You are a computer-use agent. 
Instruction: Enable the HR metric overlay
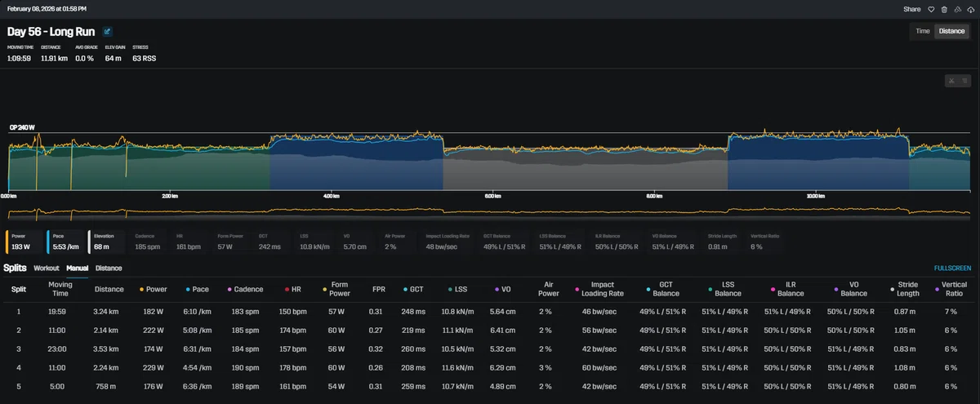tap(189, 242)
